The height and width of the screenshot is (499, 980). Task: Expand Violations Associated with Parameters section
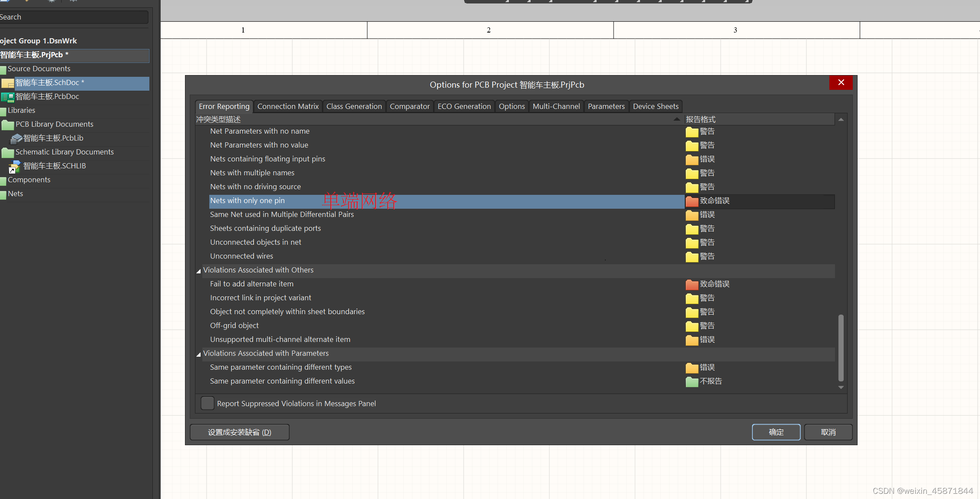198,353
